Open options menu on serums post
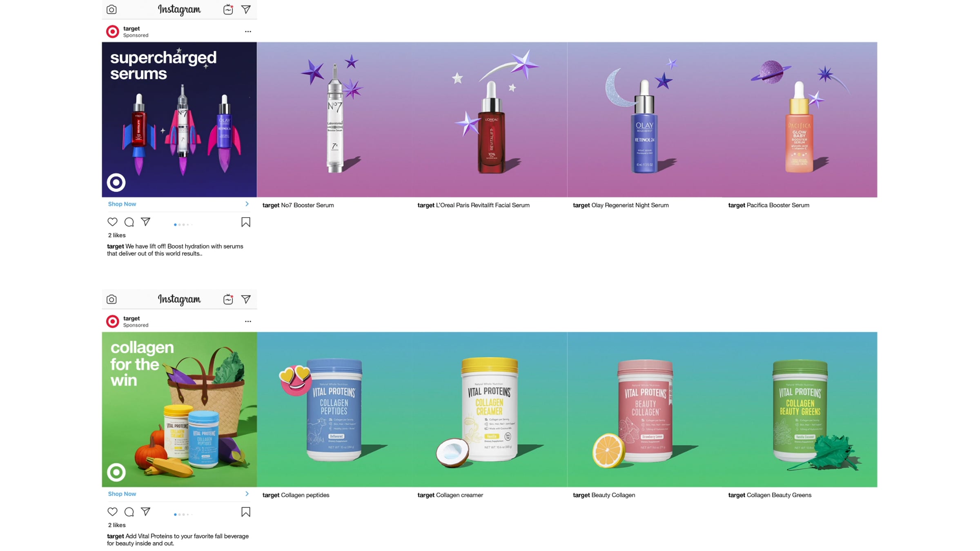This screenshot has height=551, width=980. pos(248,31)
